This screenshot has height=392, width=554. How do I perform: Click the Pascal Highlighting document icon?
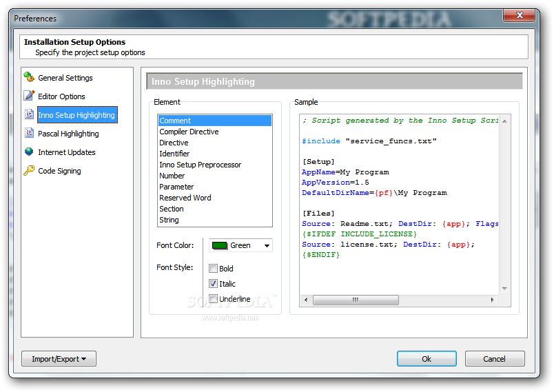(x=29, y=133)
